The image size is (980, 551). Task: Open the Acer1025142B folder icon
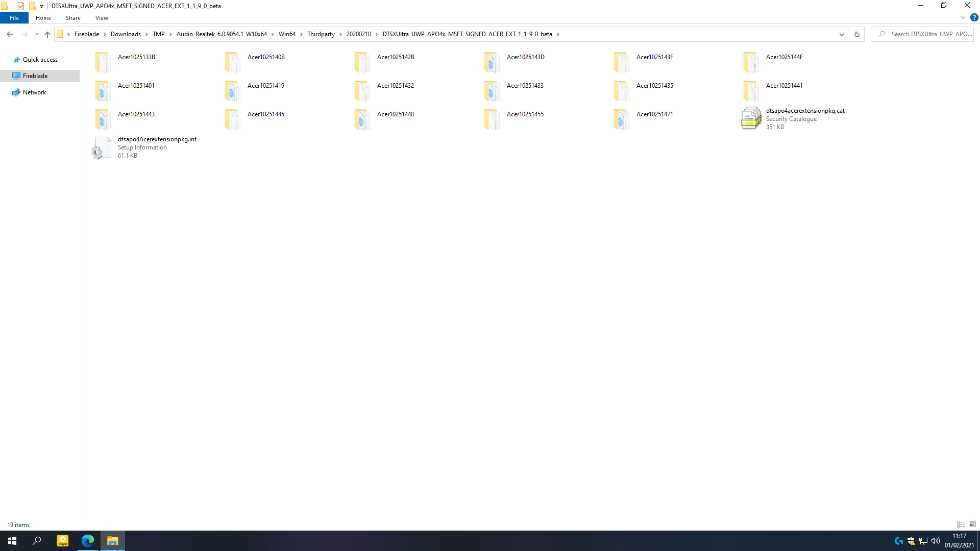pos(362,62)
